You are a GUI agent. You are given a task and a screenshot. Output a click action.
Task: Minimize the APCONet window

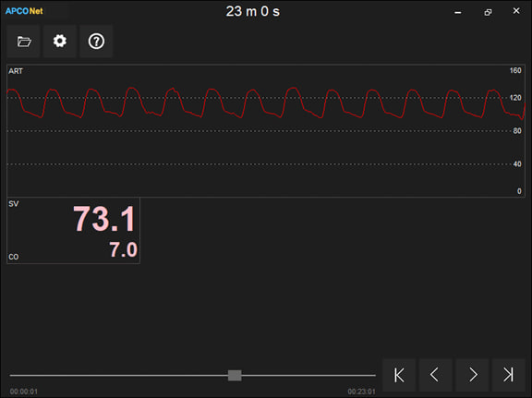[x=458, y=12]
